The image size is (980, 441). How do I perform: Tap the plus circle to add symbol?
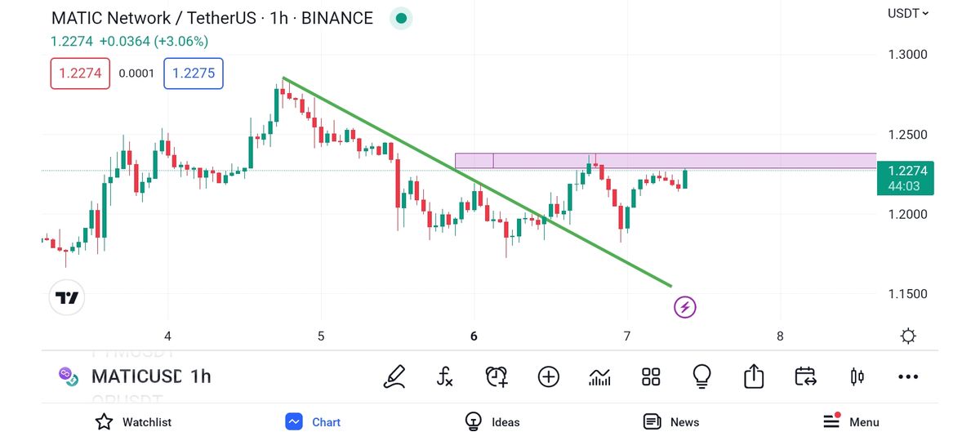click(548, 376)
